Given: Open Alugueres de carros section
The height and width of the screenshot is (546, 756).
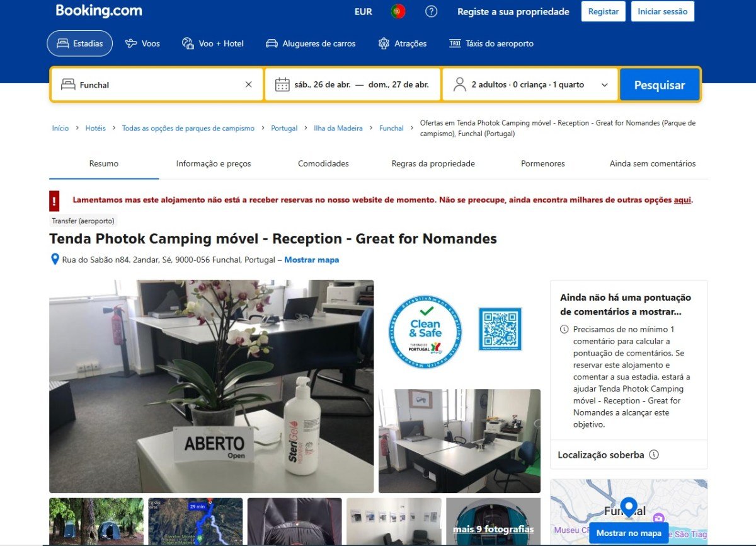Looking at the screenshot, I should [x=311, y=44].
